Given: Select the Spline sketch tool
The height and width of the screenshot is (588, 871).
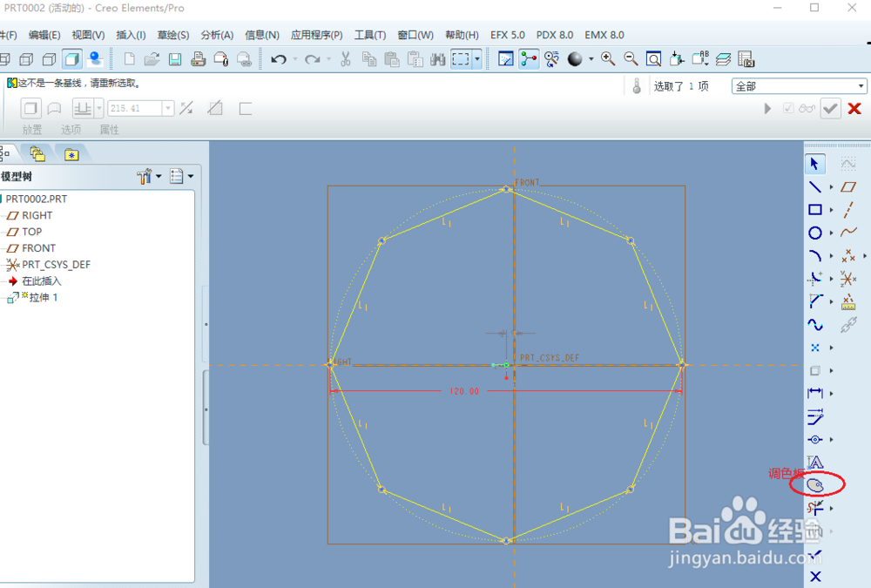Looking at the screenshot, I should click(x=815, y=325).
